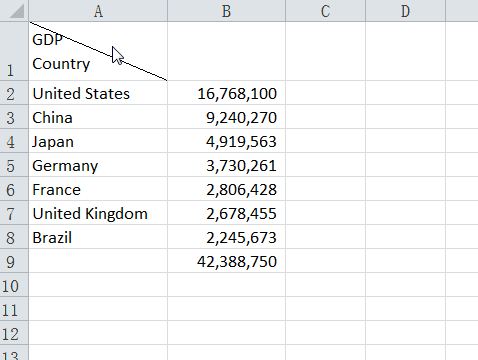Select the China cell

point(98,117)
